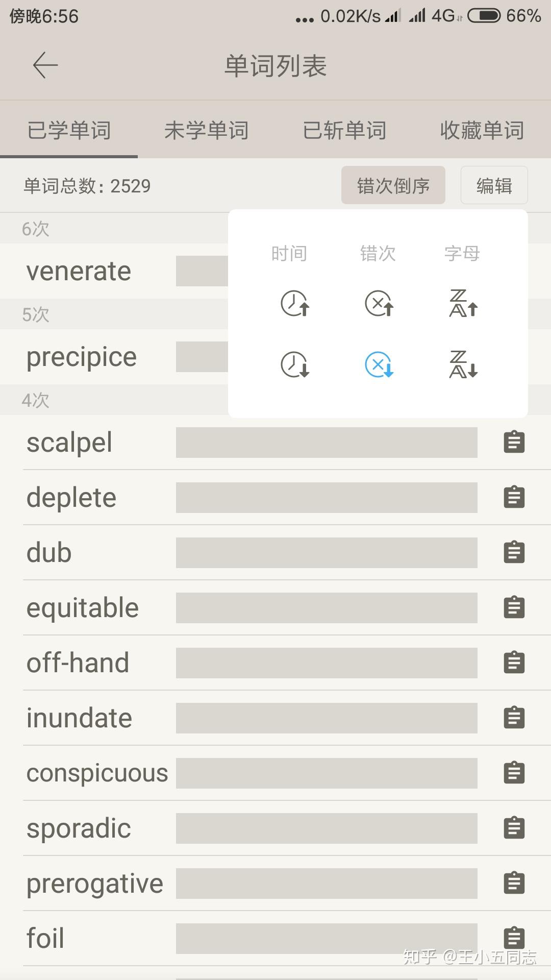Collapse the 错次倒序 sort dropdown
The image size is (551, 980).
coord(393,185)
